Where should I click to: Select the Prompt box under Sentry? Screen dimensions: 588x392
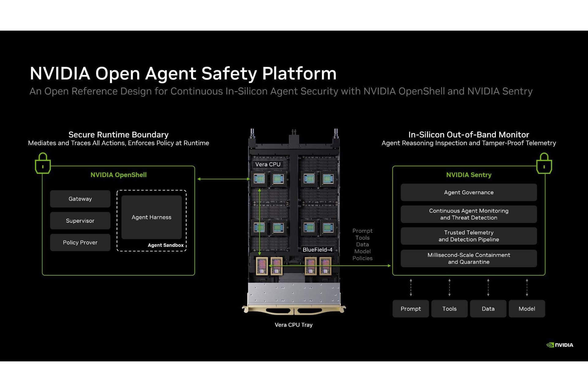411,309
